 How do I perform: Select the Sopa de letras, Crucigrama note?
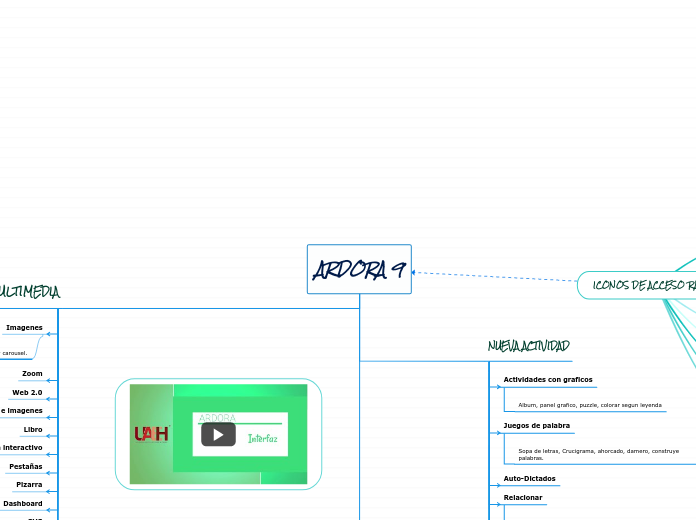[598, 454]
